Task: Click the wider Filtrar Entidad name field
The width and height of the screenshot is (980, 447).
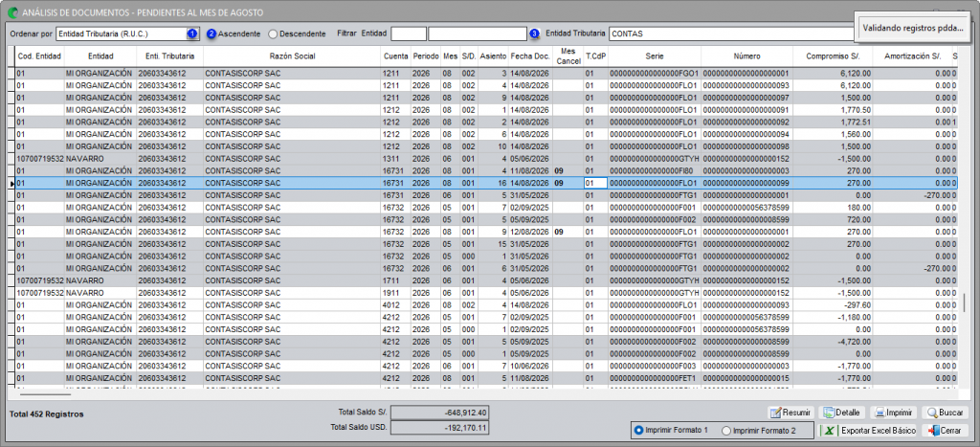Action: [x=478, y=34]
